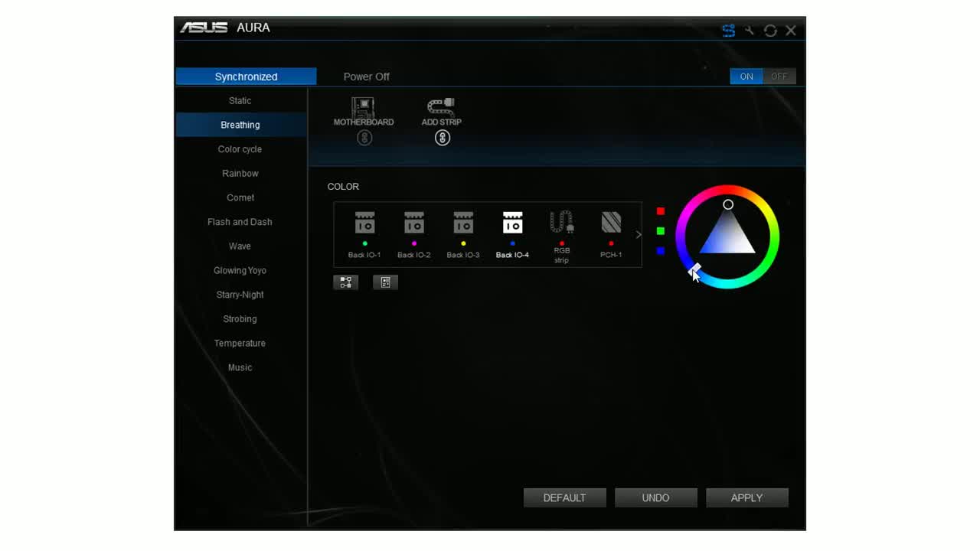Toggle the sync link under Motherboard
The height and width of the screenshot is (551, 980).
[364, 138]
